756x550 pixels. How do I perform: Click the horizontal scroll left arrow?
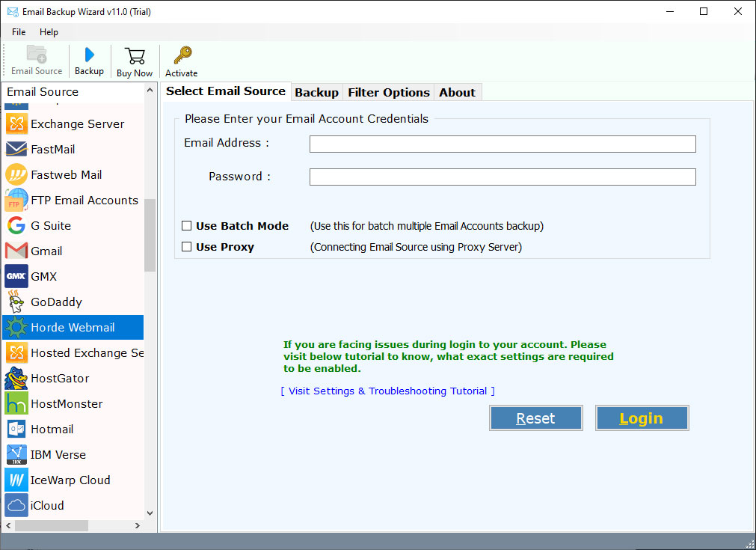8,525
